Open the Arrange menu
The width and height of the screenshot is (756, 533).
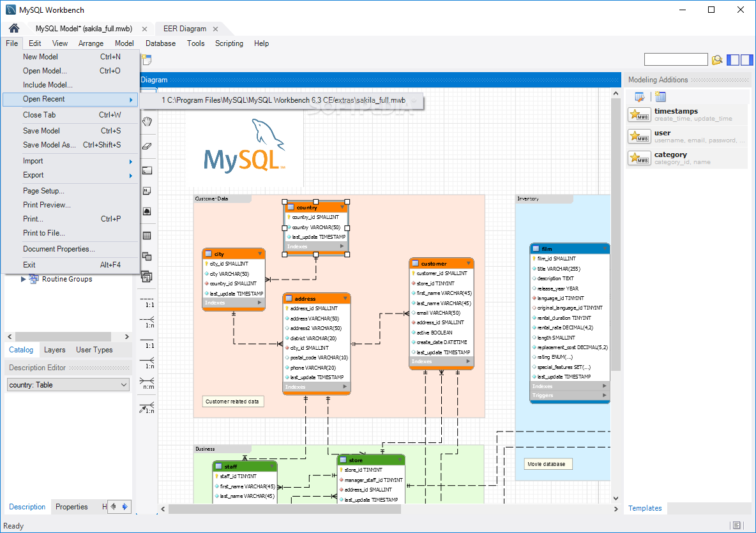point(91,43)
